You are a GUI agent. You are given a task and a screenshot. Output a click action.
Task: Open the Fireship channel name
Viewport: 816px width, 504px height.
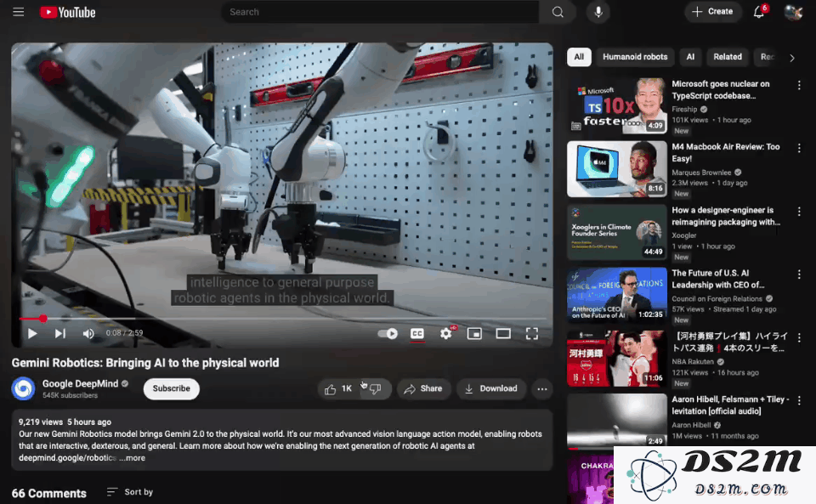tap(684, 110)
